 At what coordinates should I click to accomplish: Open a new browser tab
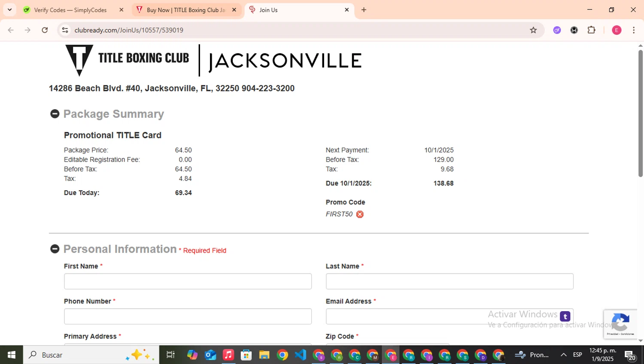[364, 10]
